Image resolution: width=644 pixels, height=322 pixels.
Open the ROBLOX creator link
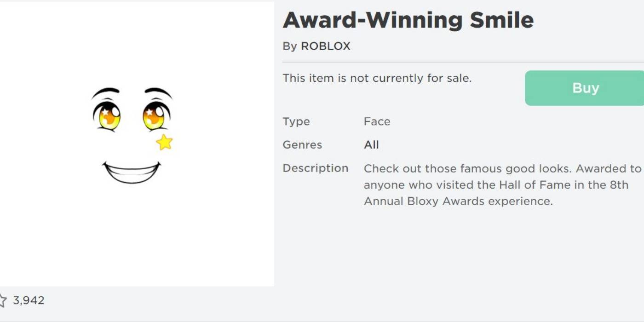point(325,46)
